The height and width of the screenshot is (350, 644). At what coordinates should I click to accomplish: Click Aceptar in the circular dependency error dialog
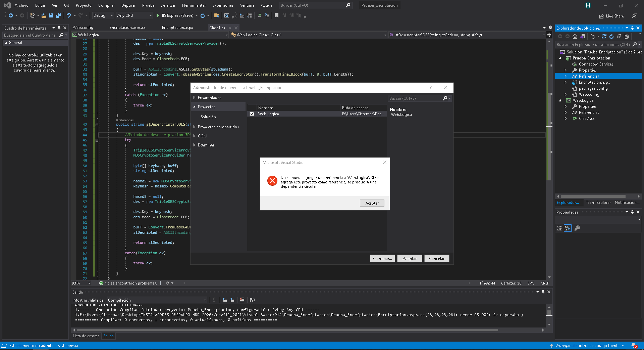(x=372, y=203)
